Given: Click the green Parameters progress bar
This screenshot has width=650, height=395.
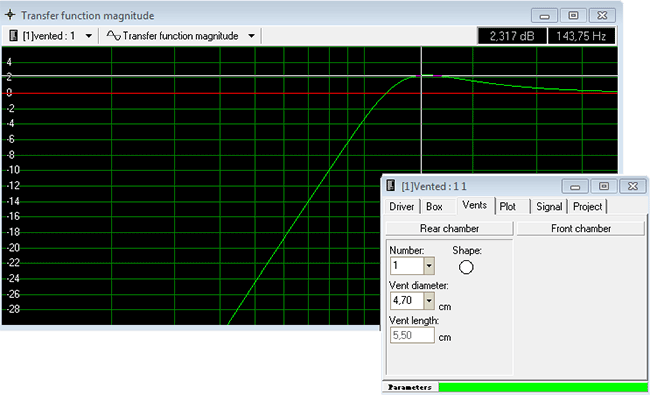Looking at the screenshot, I should (543, 387).
